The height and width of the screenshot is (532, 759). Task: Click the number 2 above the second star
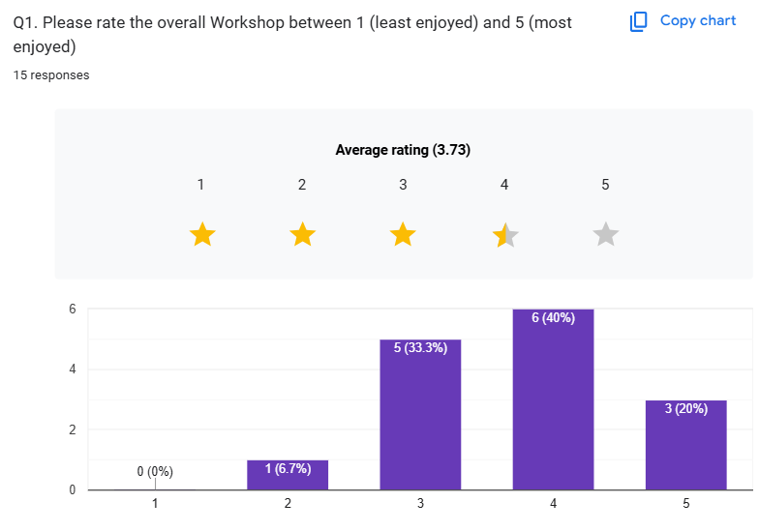tap(302, 185)
